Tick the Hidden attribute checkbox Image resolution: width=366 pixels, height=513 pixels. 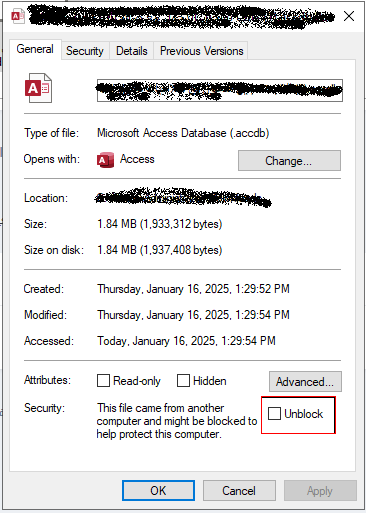(183, 380)
